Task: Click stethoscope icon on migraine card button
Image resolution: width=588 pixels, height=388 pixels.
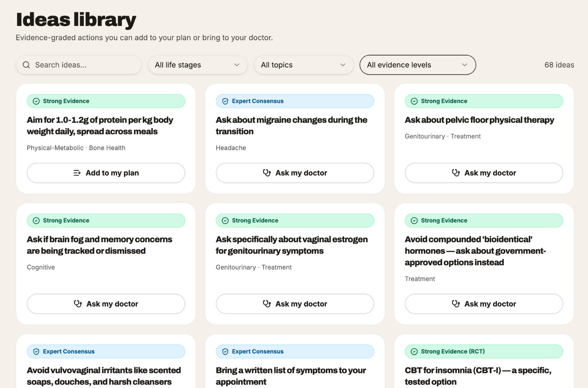Action: point(267,173)
